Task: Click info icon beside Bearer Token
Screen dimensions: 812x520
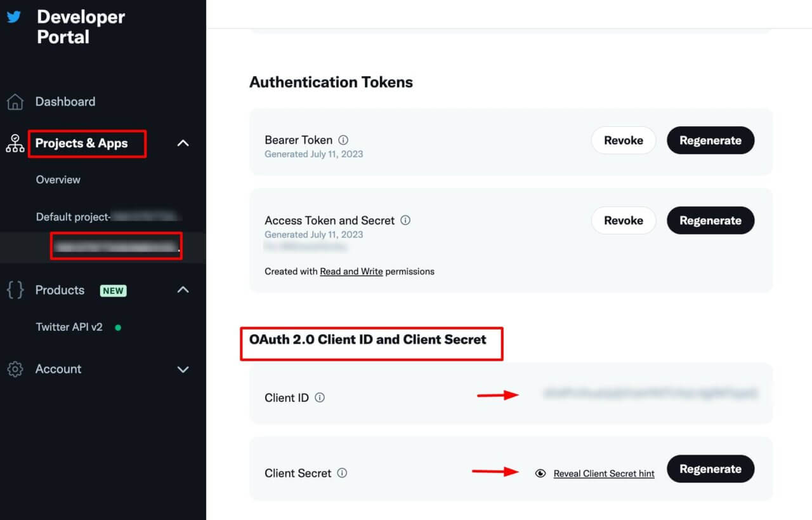Action: (343, 140)
